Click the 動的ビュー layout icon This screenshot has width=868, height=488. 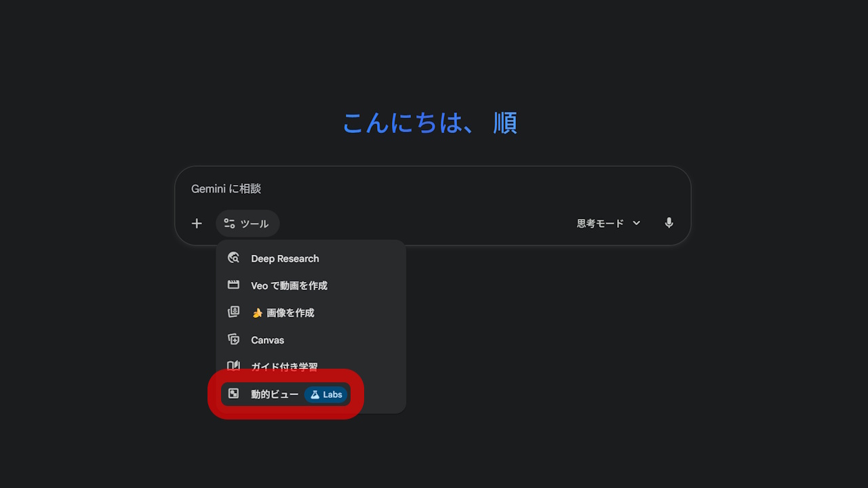(234, 394)
